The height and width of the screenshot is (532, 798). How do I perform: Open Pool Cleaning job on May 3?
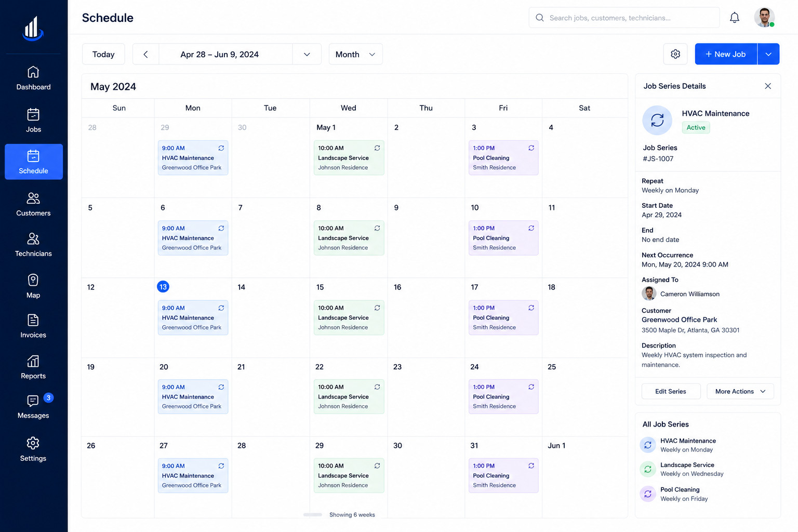coord(503,157)
